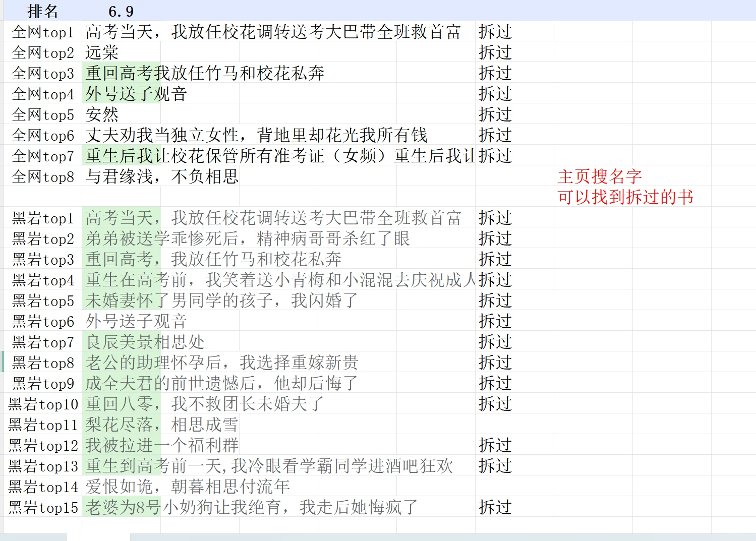Select 成全夫君的前世遗憾后，他却后悔了 cell
The width and height of the screenshot is (756, 541).
click(222, 383)
